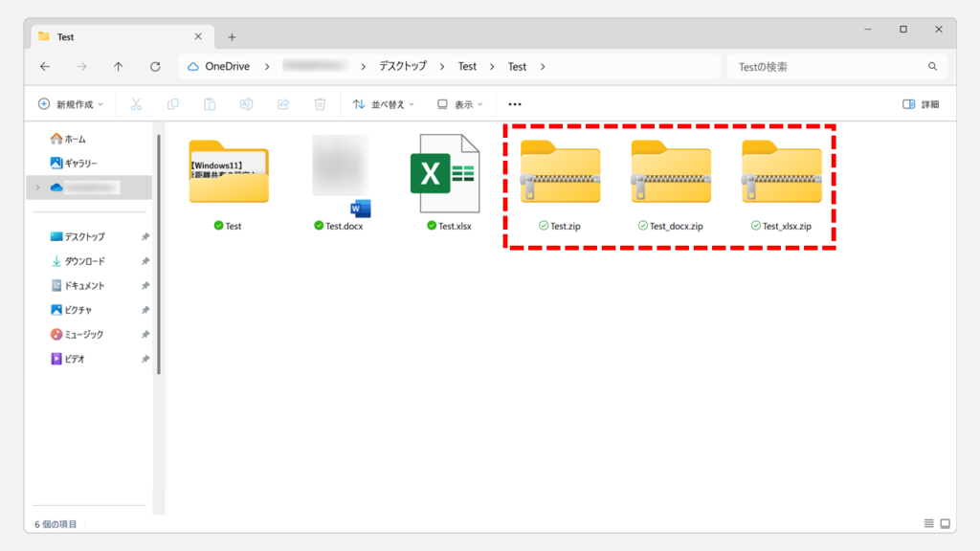This screenshot has width=980, height=551.
Task: Click the Rename toolbar icon
Action: (x=246, y=104)
